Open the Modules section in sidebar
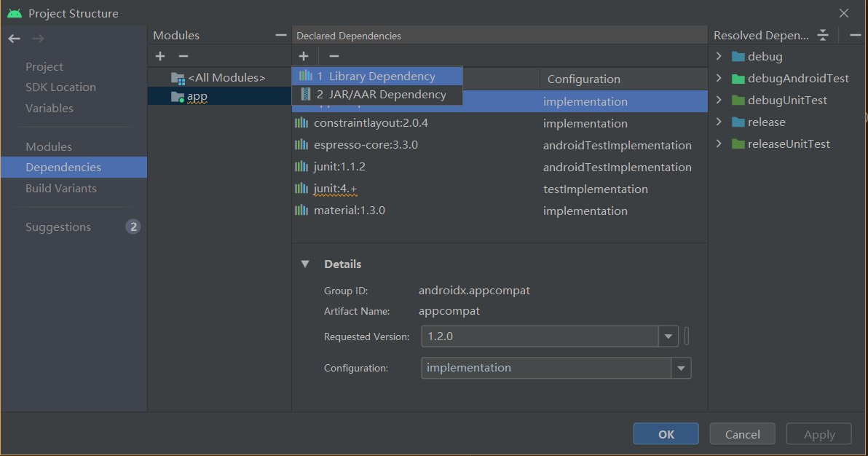The width and height of the screenshot is (868, 456). (x=49, y=147)
